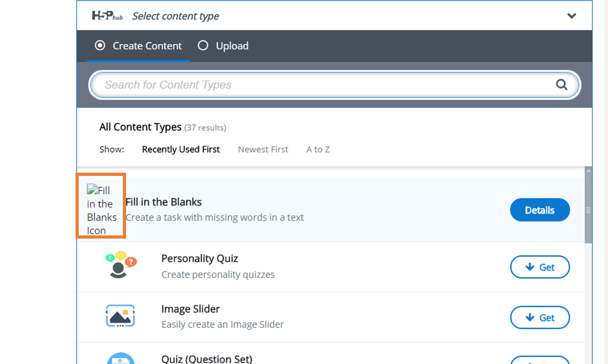Image resolution: width=608 pixels, height=364 pixels.
Task: Switch to the Upload tab
Action: click(x=223, y=46)
